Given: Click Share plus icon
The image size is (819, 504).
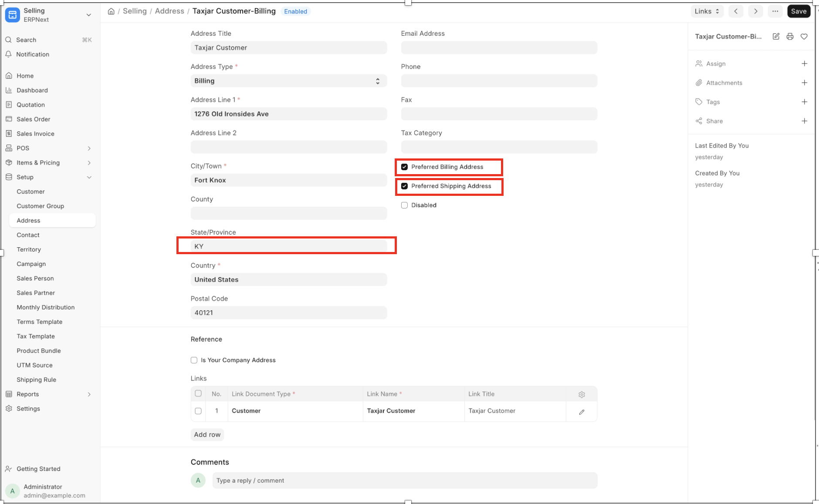Looking at the screenshot, I should pos(804,121).
